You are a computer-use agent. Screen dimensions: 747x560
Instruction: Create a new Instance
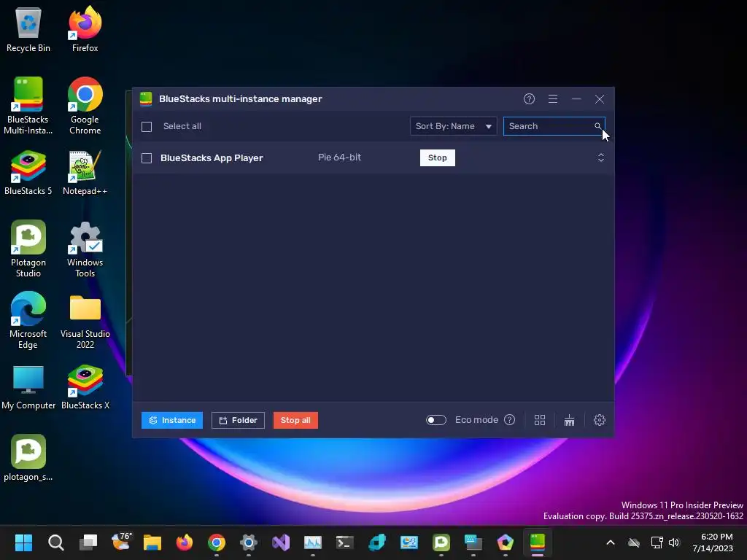point(172,420)
